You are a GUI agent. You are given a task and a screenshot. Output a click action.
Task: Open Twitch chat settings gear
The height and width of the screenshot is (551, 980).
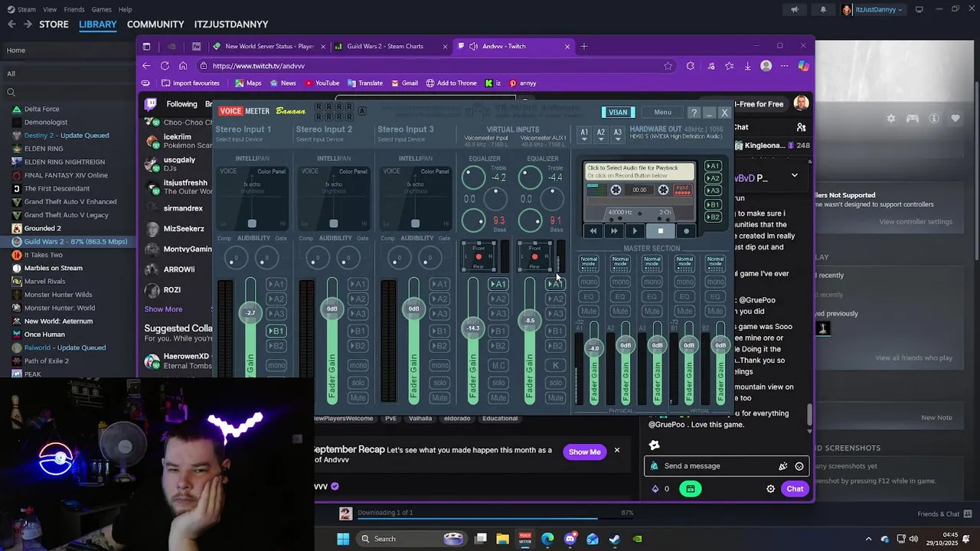(x=771, y=489)
